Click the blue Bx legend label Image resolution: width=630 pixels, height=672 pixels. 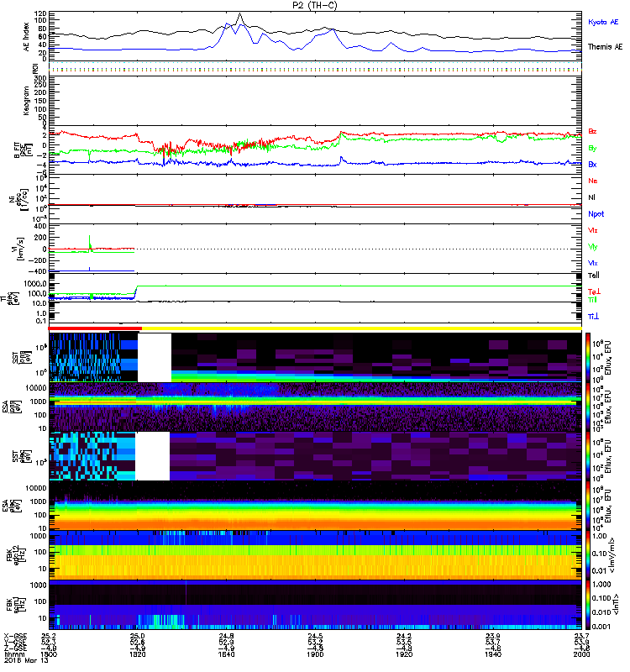592,165
